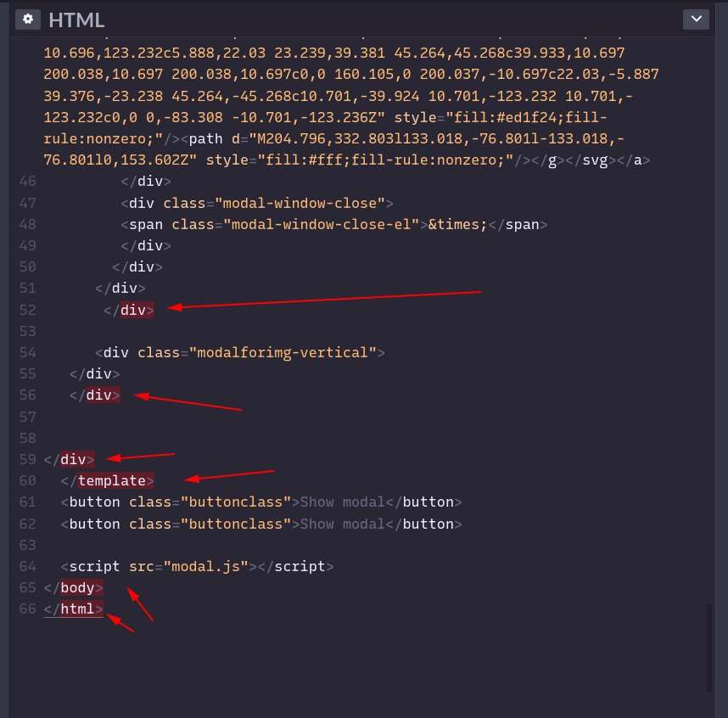Select line number 47
The image size is (728, 718).
click(x=27, y=203)
